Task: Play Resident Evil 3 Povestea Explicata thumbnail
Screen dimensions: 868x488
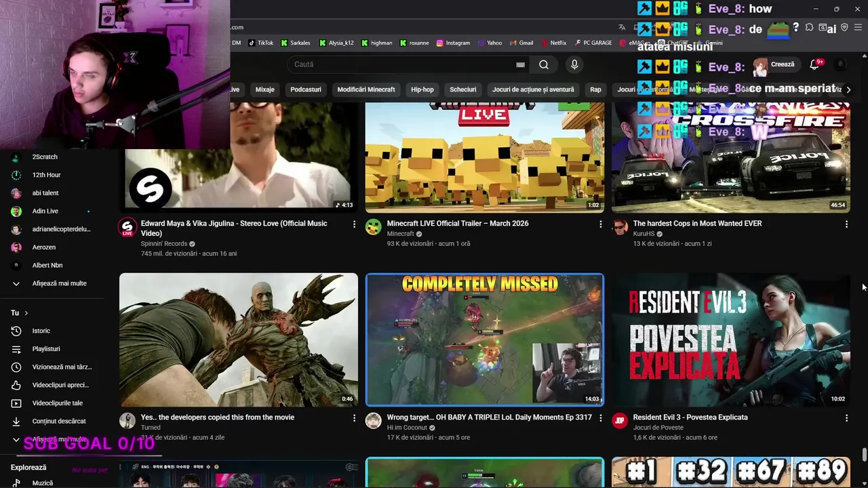Action: 730,340
